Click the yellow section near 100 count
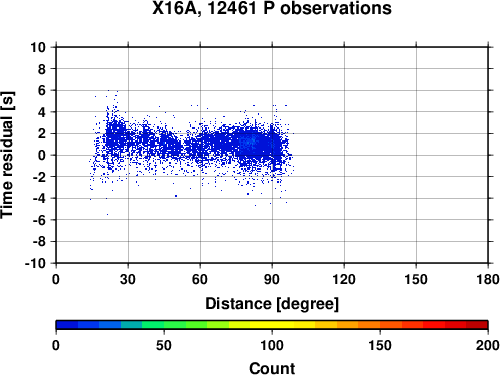This screenshot has width=500, height=375. pyautogui.click(x=272, y=325)
